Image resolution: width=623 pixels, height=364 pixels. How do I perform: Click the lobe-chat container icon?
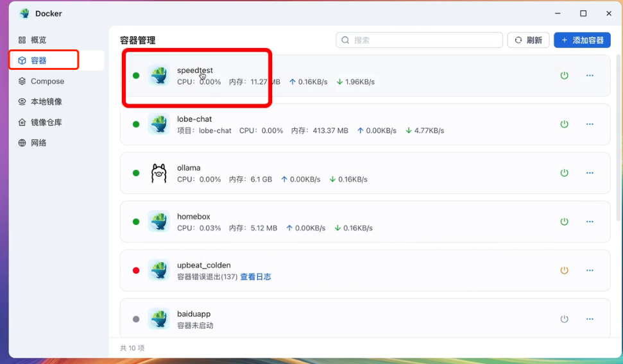159,124
